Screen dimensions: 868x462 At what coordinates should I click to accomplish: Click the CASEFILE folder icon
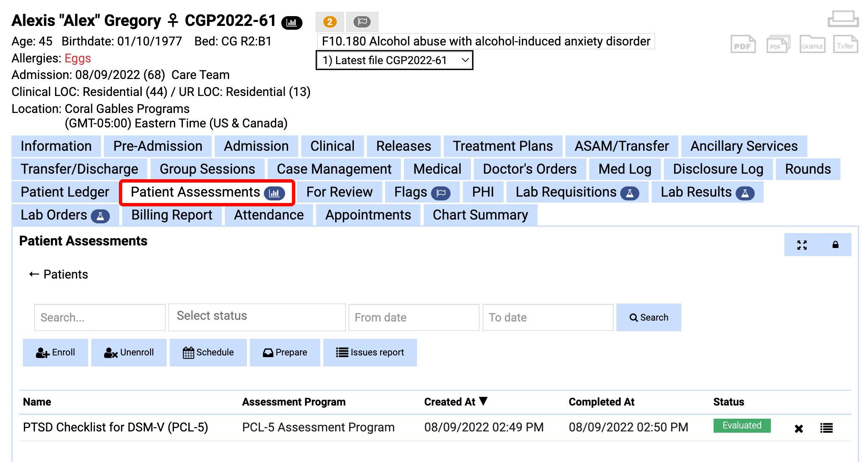tap(812, 44)
